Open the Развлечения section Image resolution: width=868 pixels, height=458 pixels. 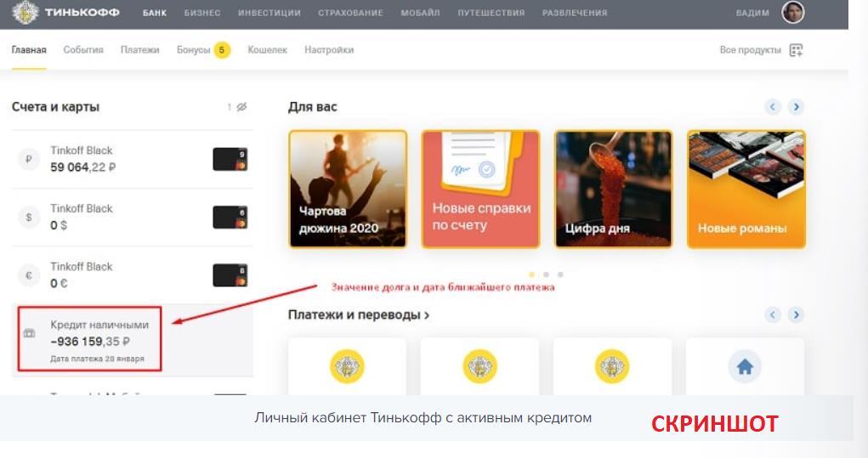[x=575, y=13]
